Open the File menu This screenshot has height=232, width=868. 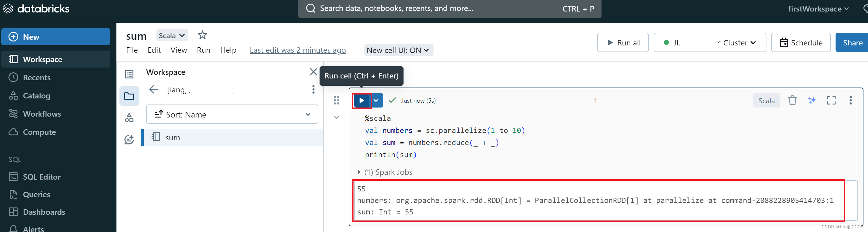pos(132,50)
